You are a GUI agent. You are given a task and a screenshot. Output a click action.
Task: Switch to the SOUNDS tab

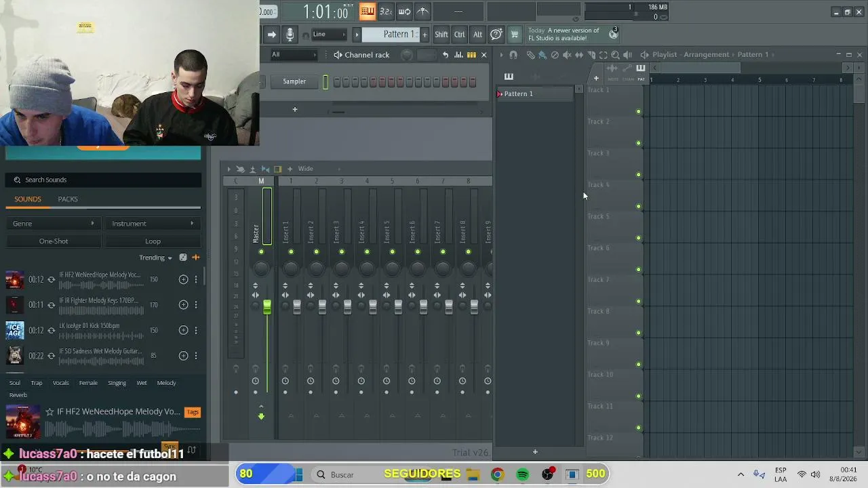(x=28, y=199)
